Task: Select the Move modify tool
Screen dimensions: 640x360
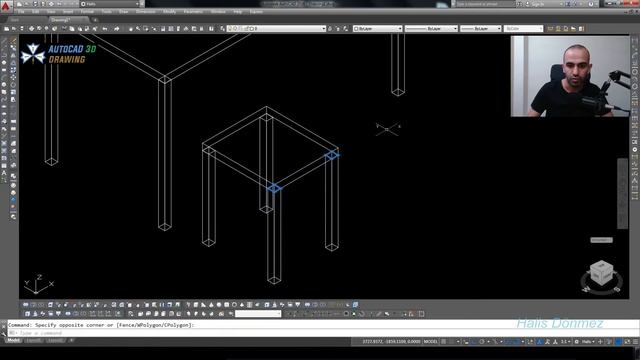Action: (13, 78)
